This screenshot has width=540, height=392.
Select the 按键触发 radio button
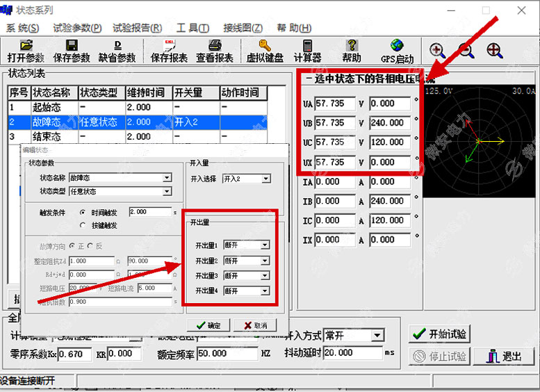click(x=83, y=225)
